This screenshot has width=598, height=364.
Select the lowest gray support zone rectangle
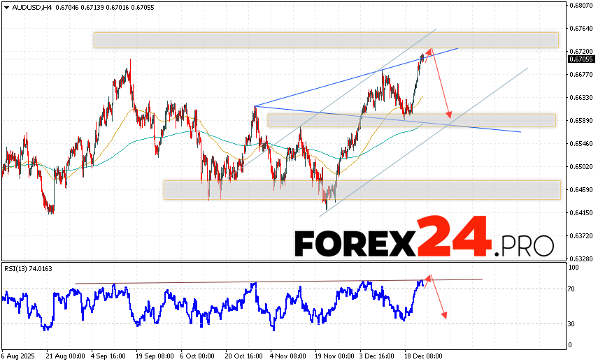[x=362, y=189]
